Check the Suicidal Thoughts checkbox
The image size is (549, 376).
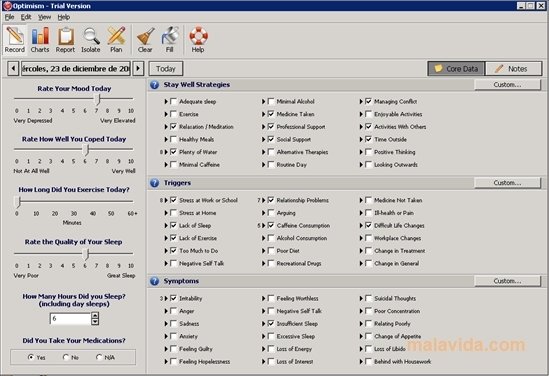coord(368,298)
